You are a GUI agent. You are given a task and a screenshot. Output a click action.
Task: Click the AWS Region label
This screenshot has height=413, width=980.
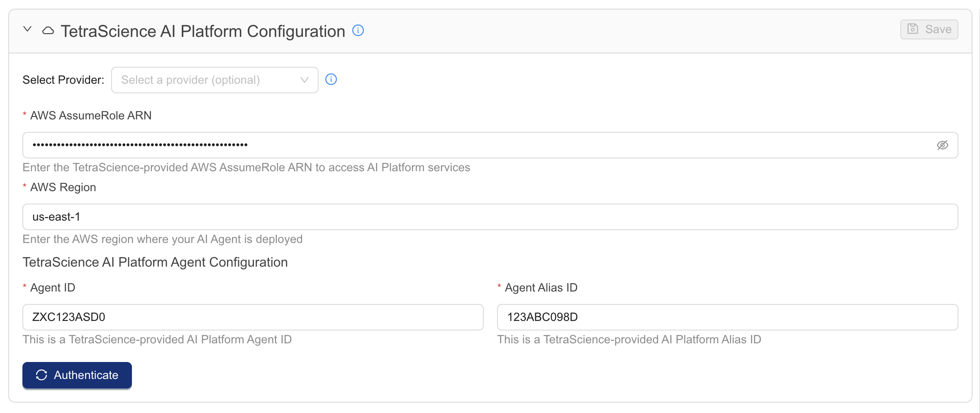pos(63,187)
